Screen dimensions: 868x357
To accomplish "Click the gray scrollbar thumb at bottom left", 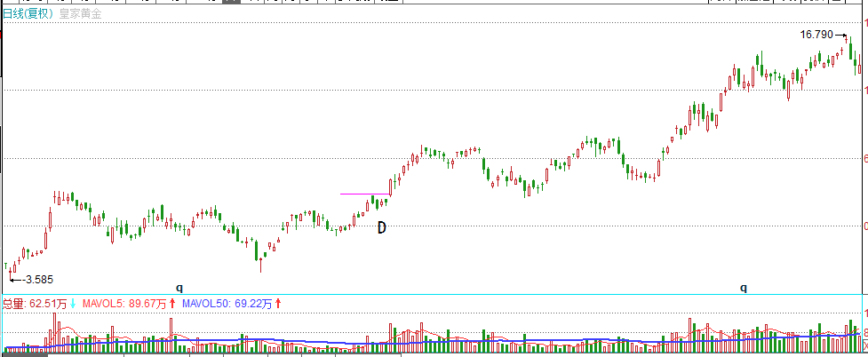I will [25, 353].
